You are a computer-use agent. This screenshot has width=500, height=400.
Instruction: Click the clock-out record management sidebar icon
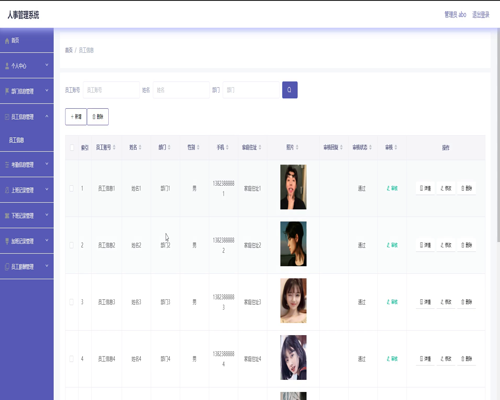pos(7,216)
